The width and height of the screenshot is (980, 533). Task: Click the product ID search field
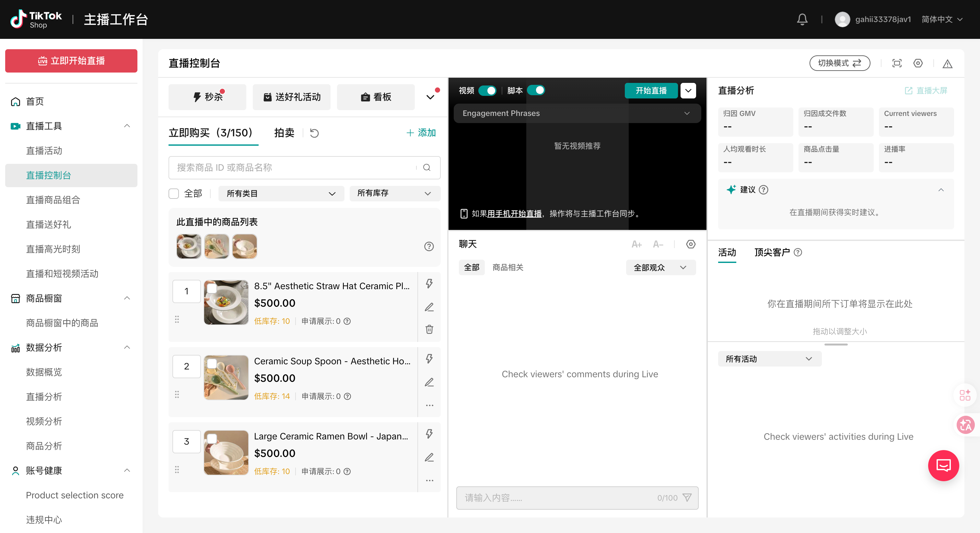point(296,168)
